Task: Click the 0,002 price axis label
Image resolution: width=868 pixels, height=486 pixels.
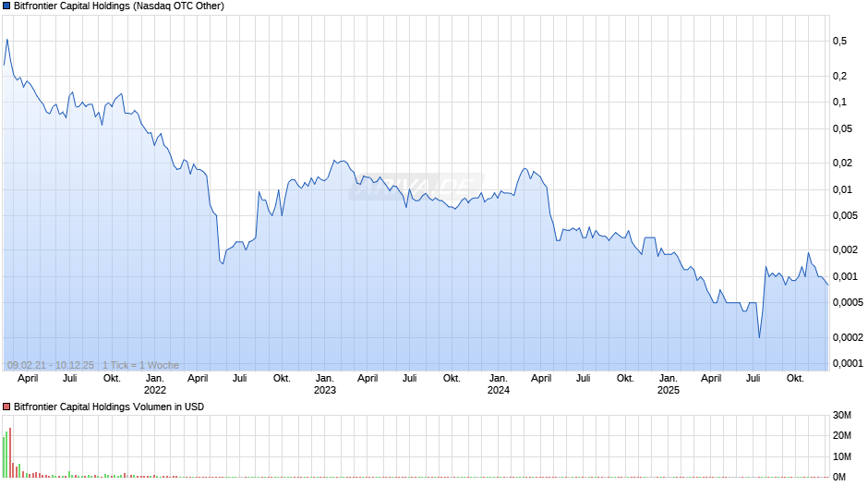Action: pos(845,249)
